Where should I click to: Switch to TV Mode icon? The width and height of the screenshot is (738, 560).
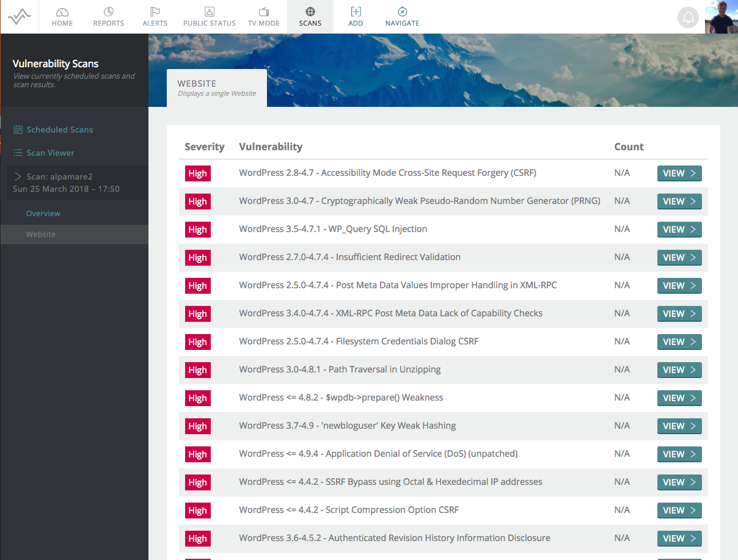point(264,12)
